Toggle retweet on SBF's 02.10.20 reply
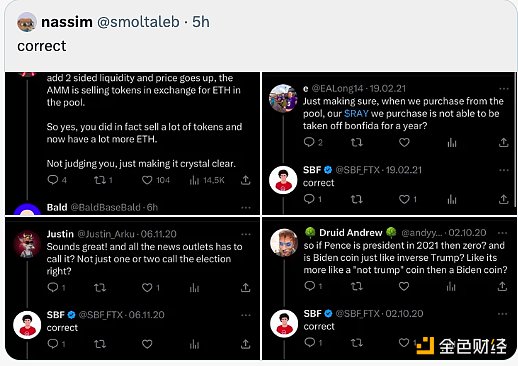Image resolution: width=518 pixels, height=366 pixels. click(357, 342)
